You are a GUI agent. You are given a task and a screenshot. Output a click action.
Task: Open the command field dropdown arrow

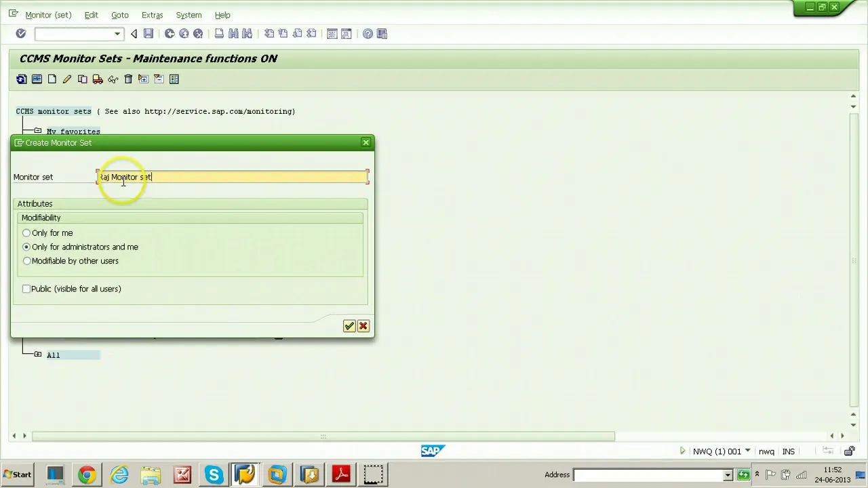[x=117, y=34]
